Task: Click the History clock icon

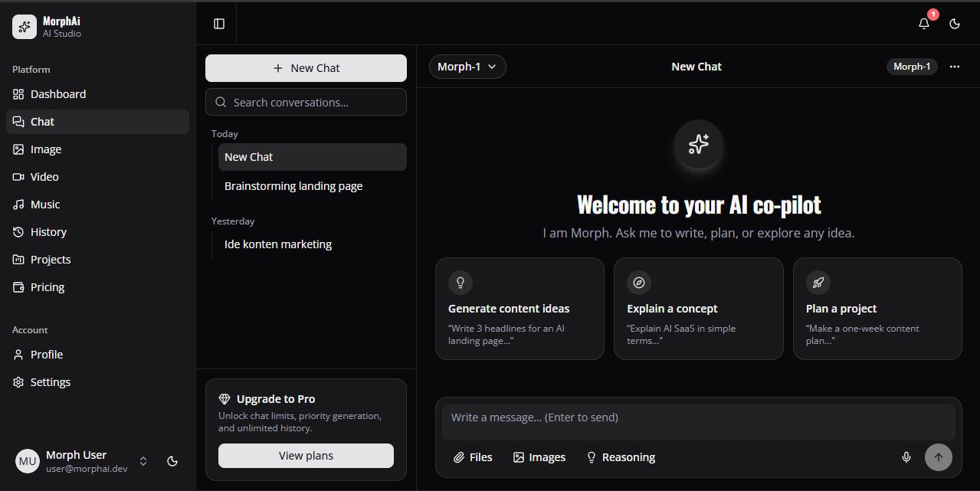Action: (18, 232)
